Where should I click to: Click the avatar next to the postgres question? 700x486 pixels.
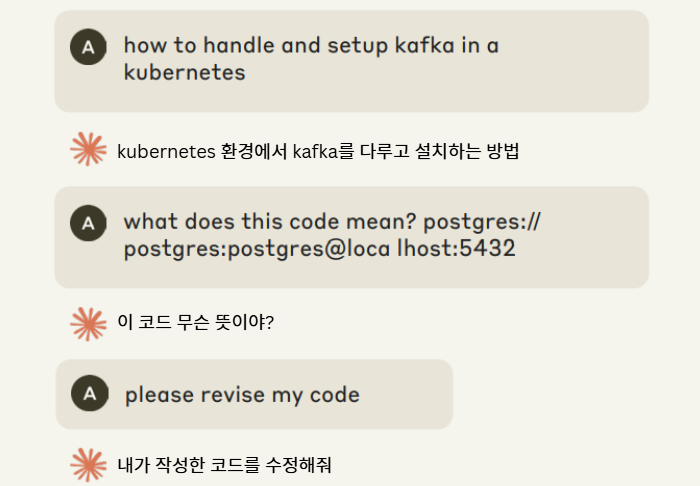click(88, 223)
